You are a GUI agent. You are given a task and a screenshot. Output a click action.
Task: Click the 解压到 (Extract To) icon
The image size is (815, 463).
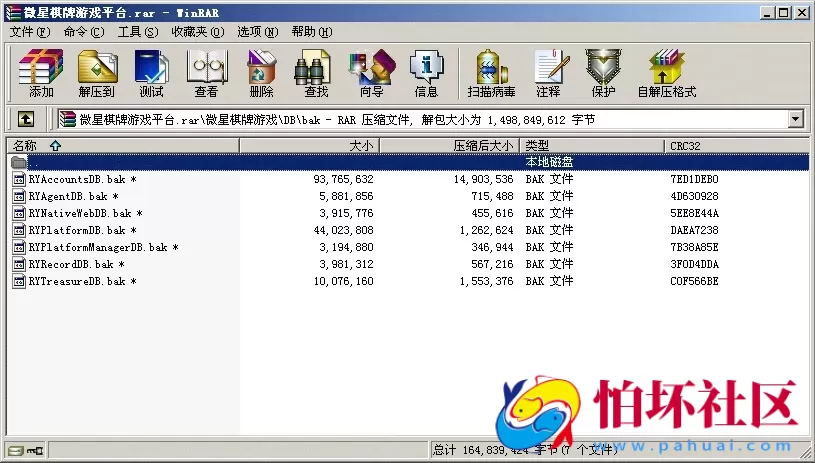click(x=97, y=73)
